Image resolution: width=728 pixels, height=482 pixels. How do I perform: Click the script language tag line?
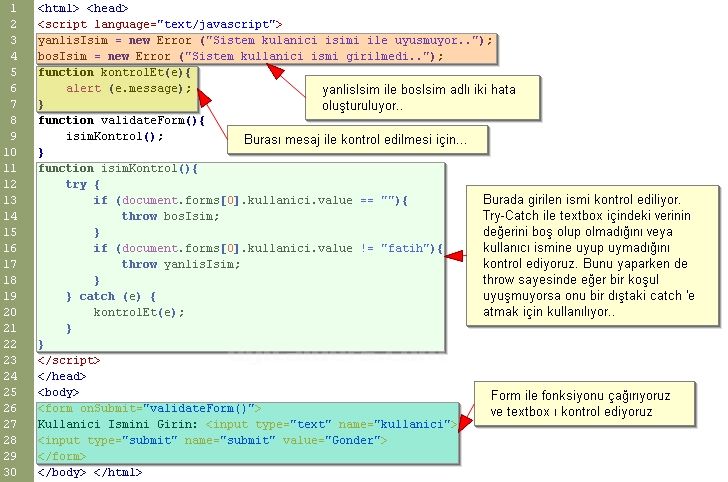point(159,24)
